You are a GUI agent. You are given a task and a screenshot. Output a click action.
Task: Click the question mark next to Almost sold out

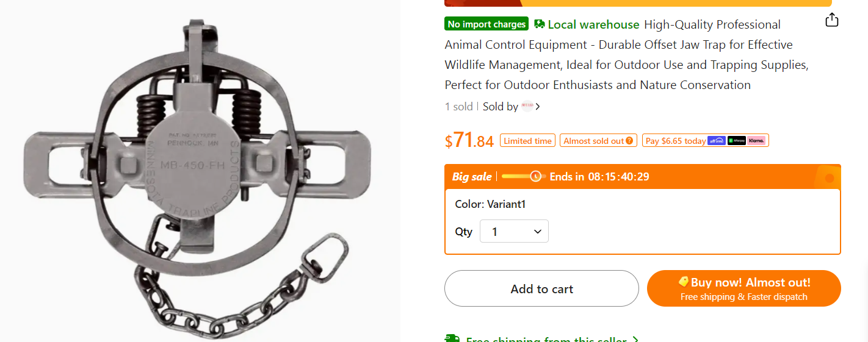629,141
